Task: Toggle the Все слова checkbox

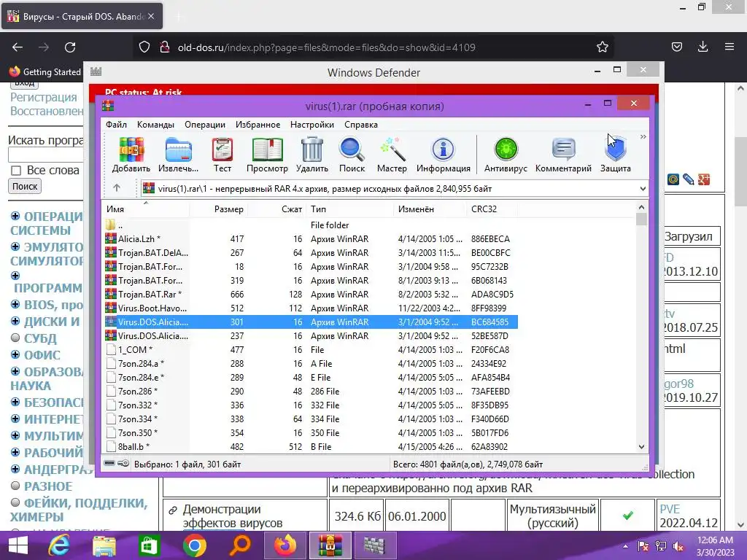Action: (16, 171)
